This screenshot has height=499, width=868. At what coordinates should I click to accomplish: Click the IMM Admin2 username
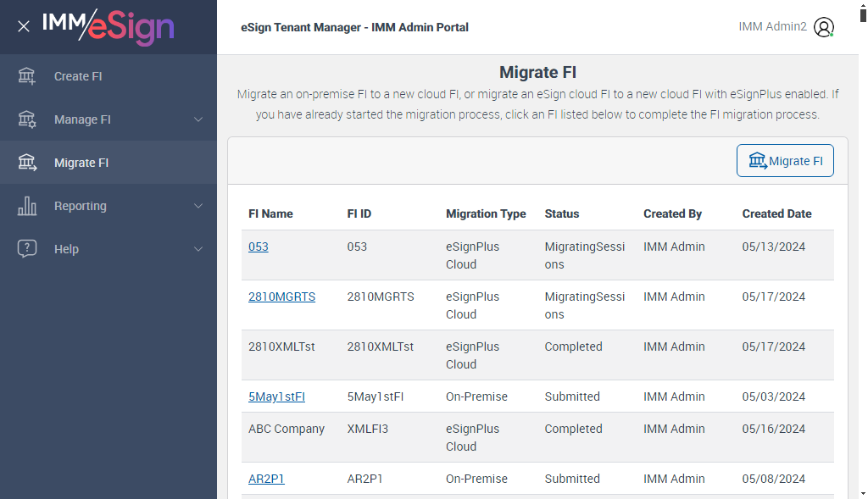pos(772,26)
